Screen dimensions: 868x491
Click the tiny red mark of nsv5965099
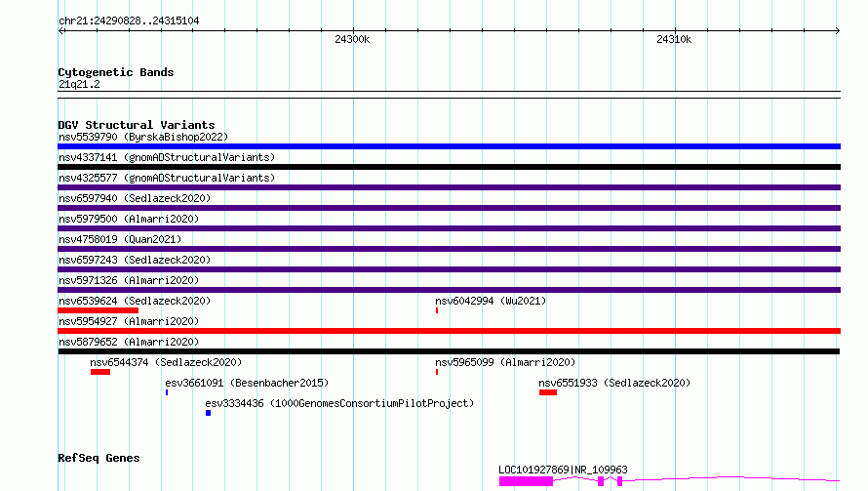click(x=437, y=372)
